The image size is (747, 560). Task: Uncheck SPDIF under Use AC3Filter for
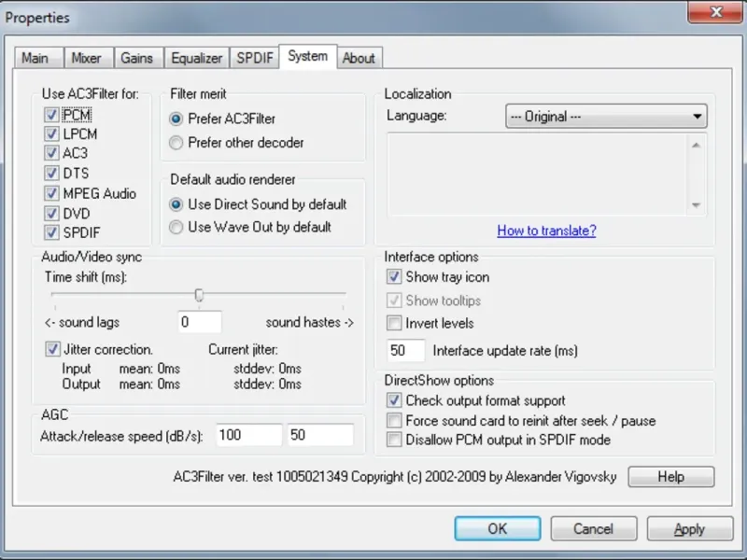51,232
